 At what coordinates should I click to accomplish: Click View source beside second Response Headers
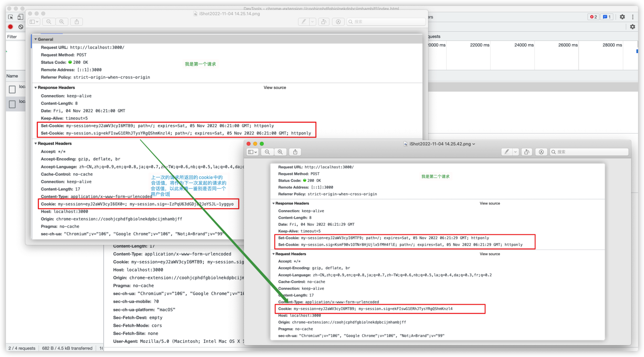click(x=490, y=203)
